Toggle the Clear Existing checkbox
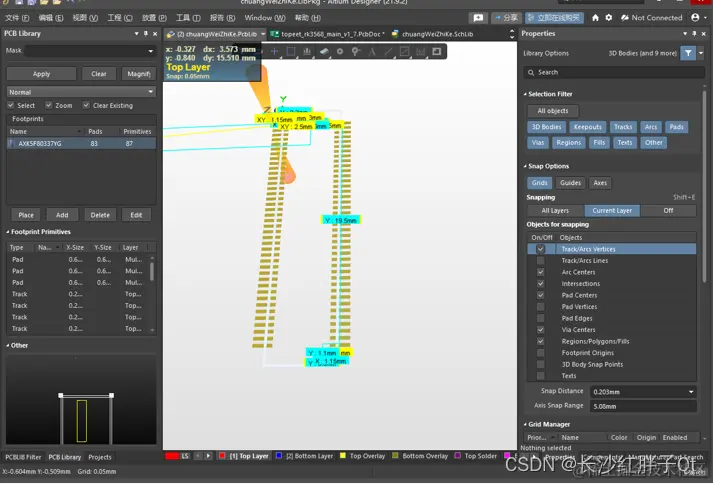Screen dimensions: 713x485 pyautogui.click(x=85, y=105)
